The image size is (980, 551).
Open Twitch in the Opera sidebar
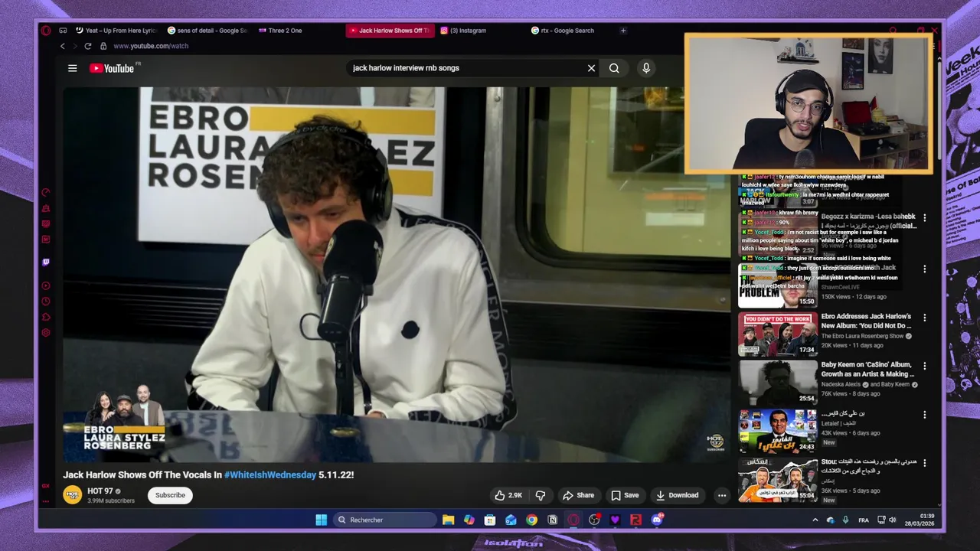click(x=46, y=262)
